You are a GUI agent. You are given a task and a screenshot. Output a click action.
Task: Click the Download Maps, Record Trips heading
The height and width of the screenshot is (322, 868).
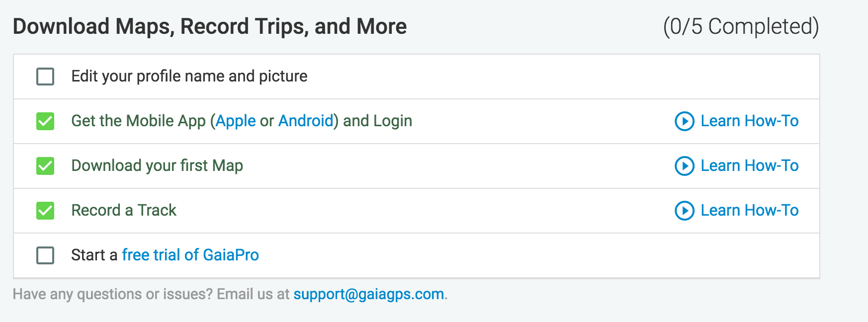click(x=210, y=26)
